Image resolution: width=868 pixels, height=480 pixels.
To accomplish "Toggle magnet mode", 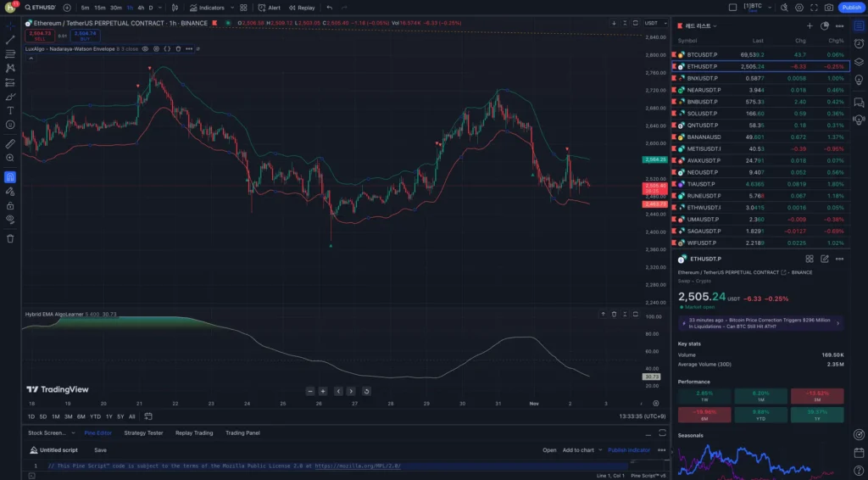I will 10,177.
